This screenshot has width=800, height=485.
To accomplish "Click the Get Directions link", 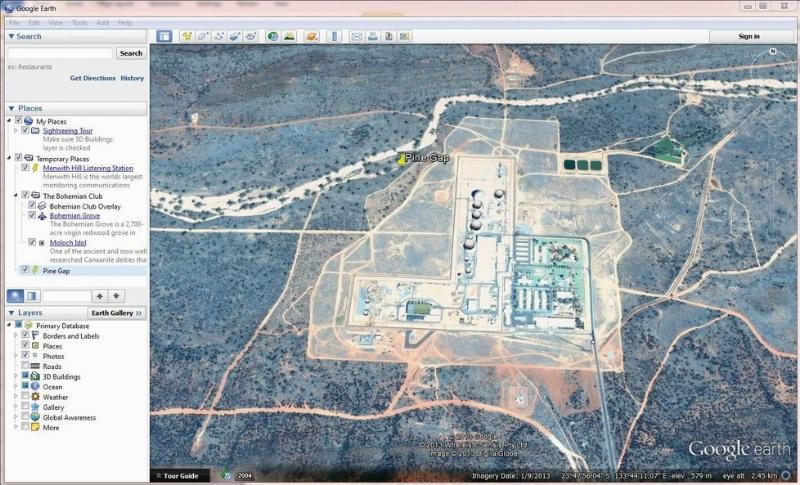I will (x=92, y=78).
